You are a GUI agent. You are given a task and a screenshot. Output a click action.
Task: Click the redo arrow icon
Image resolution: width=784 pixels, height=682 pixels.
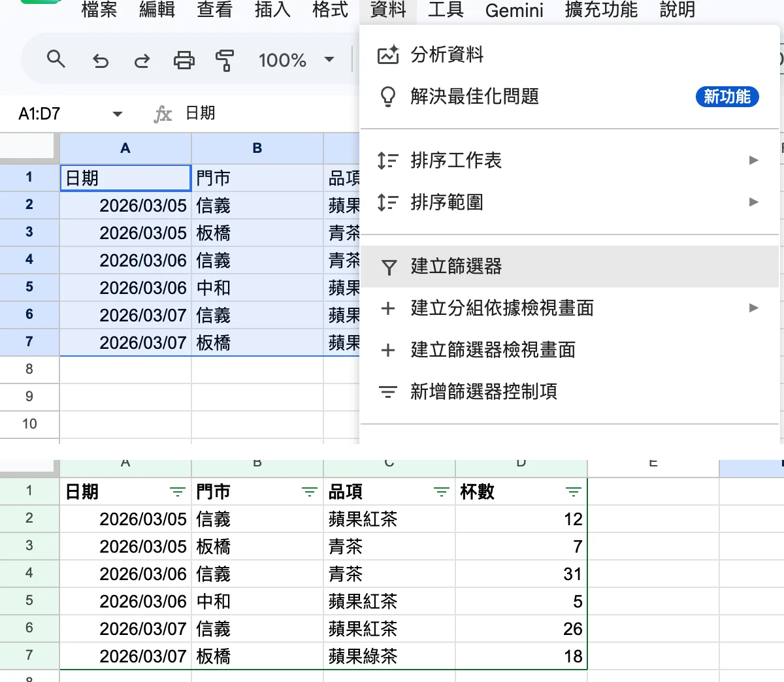(142, 61)
